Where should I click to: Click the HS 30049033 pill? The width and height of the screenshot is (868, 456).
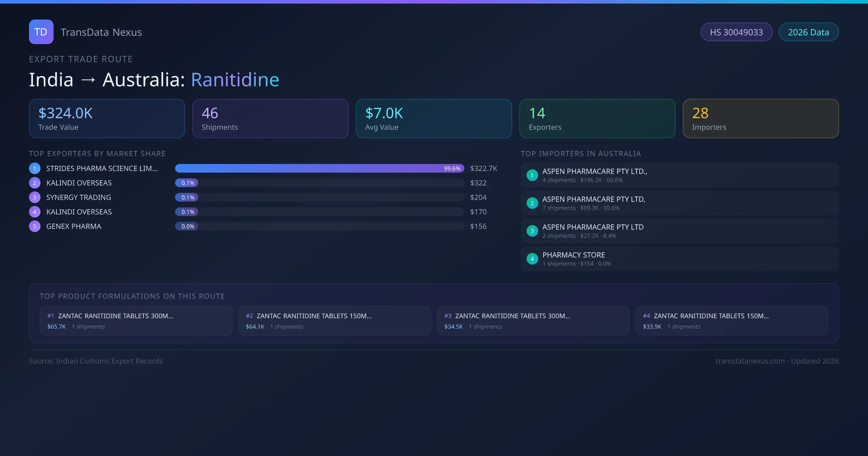click(736, 32)
